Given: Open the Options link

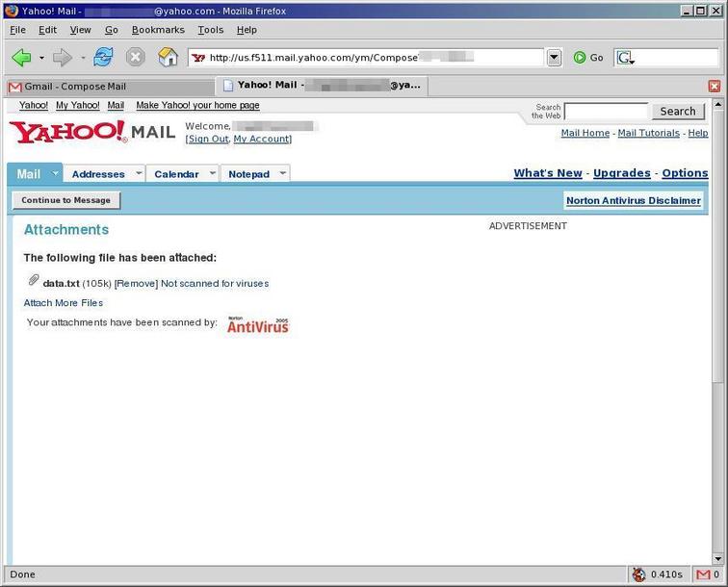Looking at the screenshot, I should click(685, 173).
